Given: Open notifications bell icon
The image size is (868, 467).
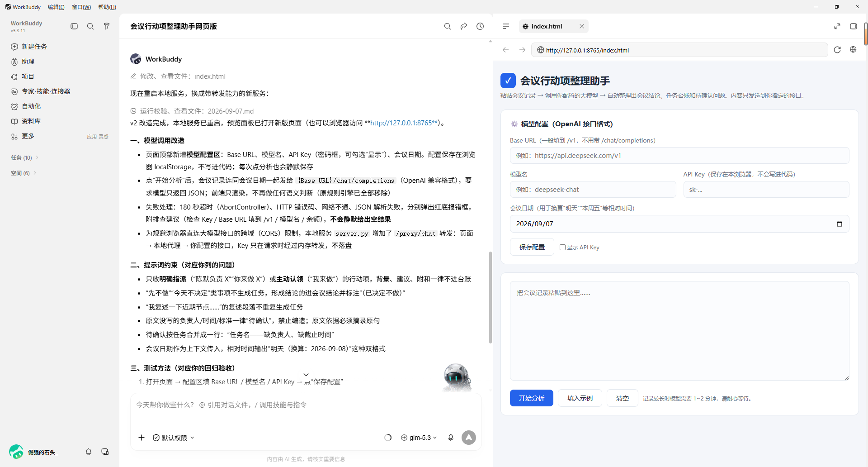Looking at the screenshot, I should click(x=89, y=452).
